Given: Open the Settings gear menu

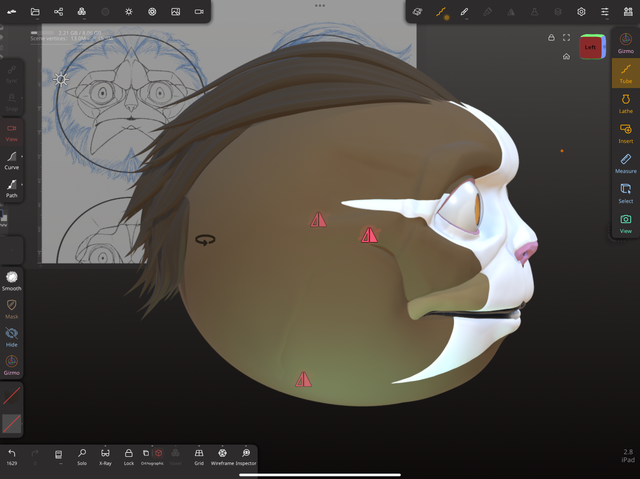Looking at the screenshot, I should 581,11.
